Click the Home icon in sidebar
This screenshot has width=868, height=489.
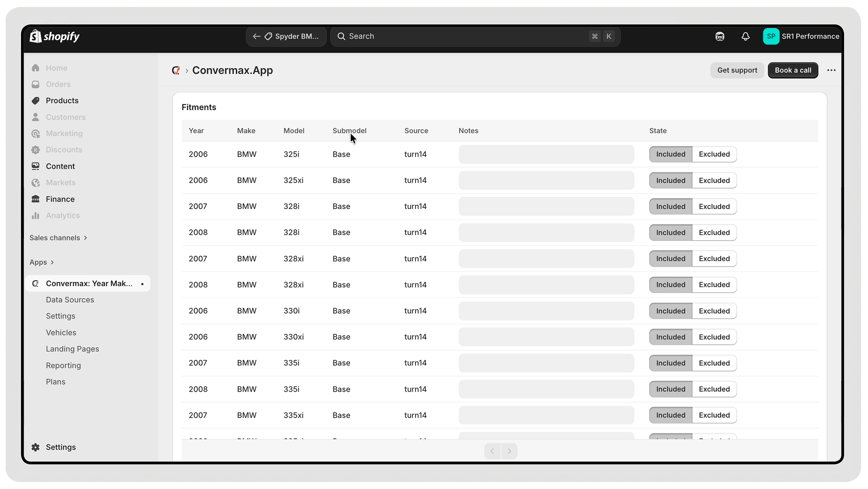click(36, 68)
